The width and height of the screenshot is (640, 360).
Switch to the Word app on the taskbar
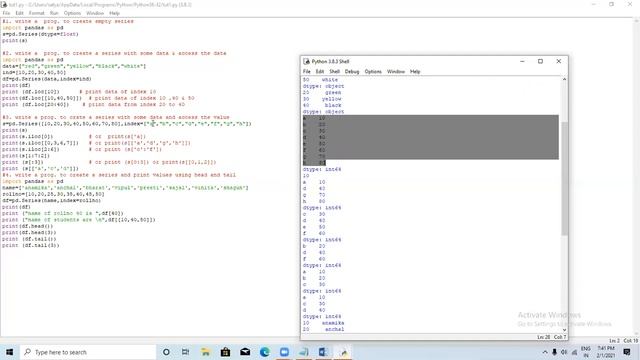(323, 352)
